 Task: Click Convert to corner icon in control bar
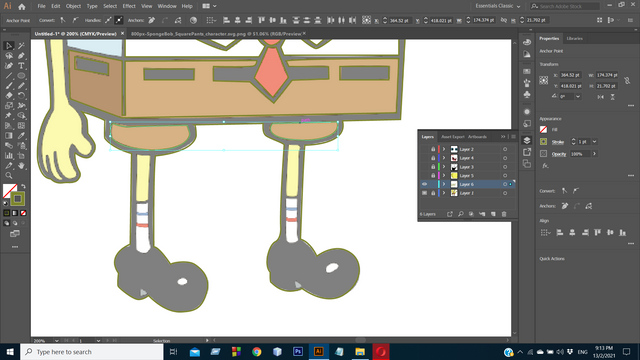(63, 20)
